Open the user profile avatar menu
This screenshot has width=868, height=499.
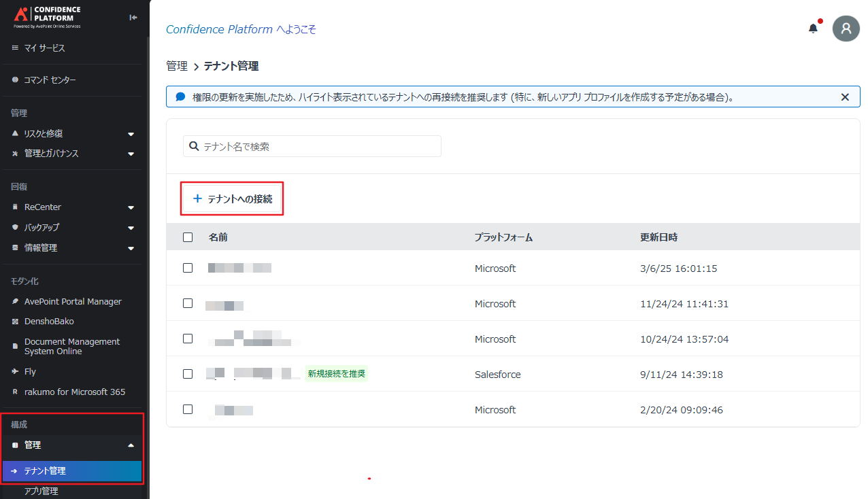[x=846, y=29]
